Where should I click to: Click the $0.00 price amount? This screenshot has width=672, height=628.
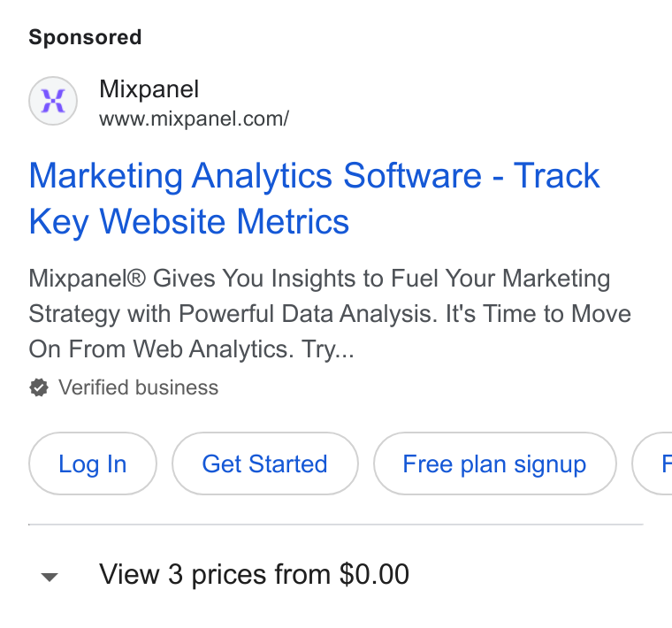point(374,574)
